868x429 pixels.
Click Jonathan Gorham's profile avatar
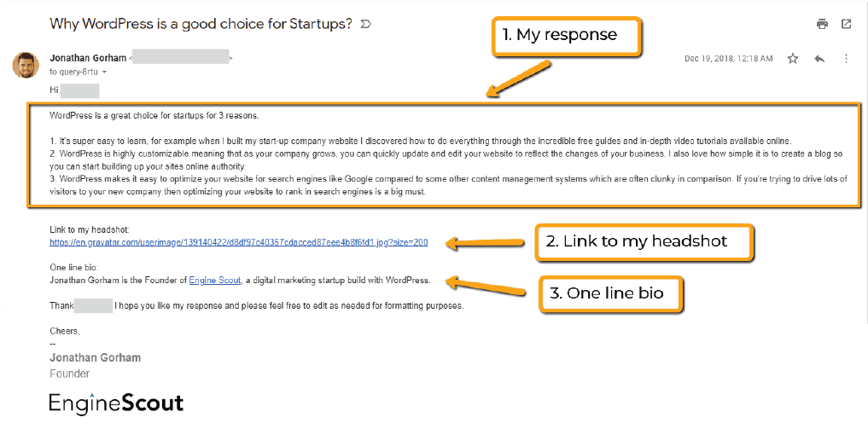click(x=24, y=64)
